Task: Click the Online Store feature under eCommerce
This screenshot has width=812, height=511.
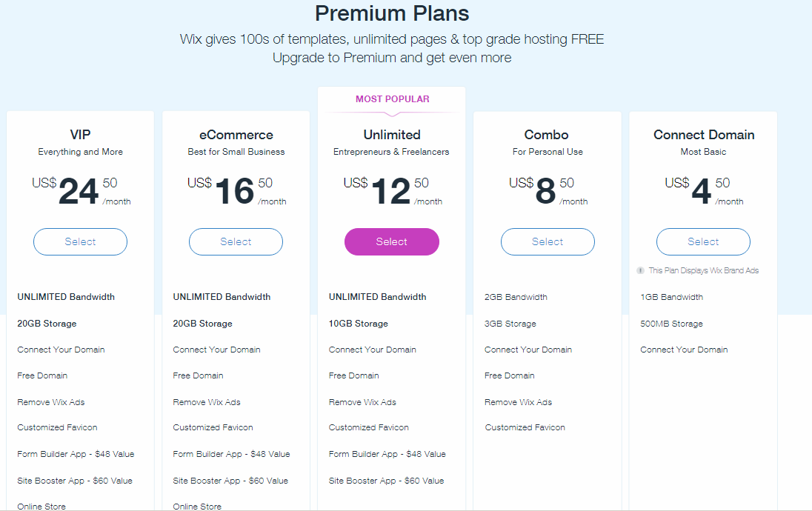Action: [x=197, y=507]
